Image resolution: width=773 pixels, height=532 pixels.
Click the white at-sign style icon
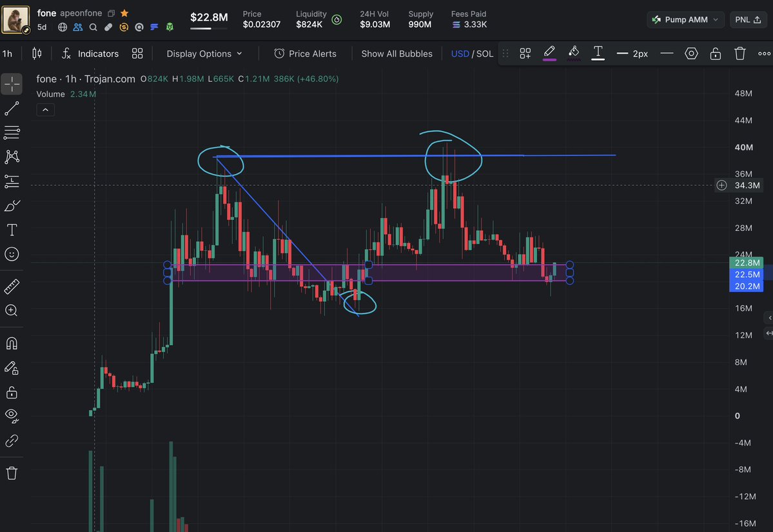(x=139, y=27)
